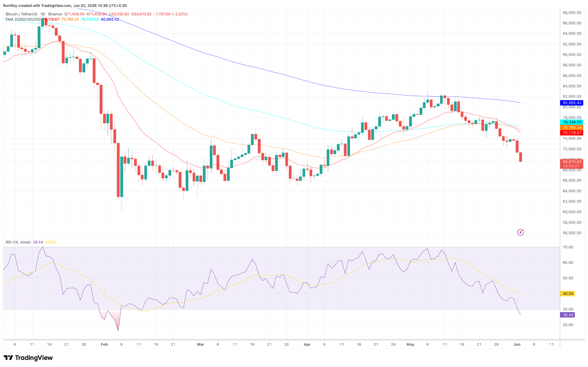The image size is (588, 367).
Task: Click the TradingView logo at bottom
Action: [x=28, y=358]
